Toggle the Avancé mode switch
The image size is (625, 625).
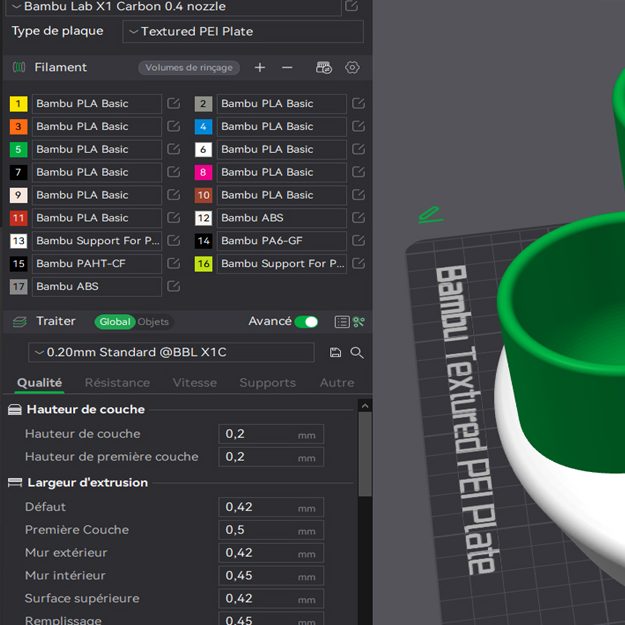click(306, 322)
